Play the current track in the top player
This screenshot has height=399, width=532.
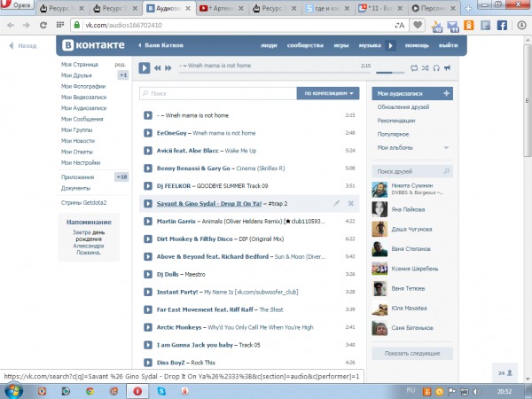[145, 68]
